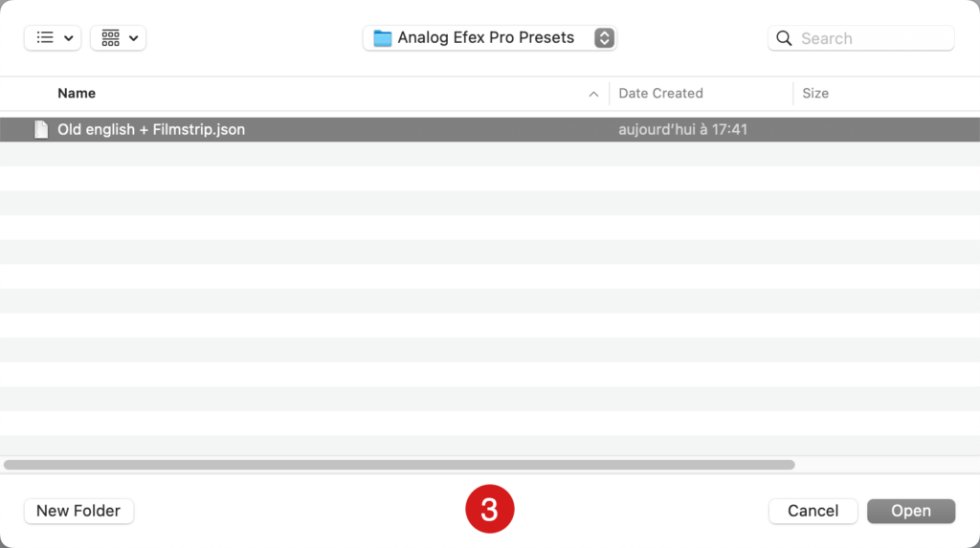The height and width of the screenshot is (548, 980).
Task: Toggle the sort order arrow
Action: (x=593, y=94)
